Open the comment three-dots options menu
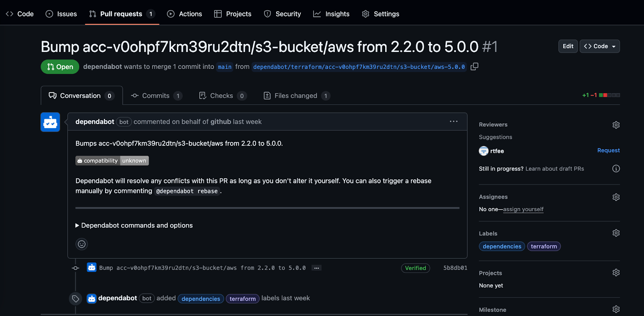 click(x=454, y=121)
